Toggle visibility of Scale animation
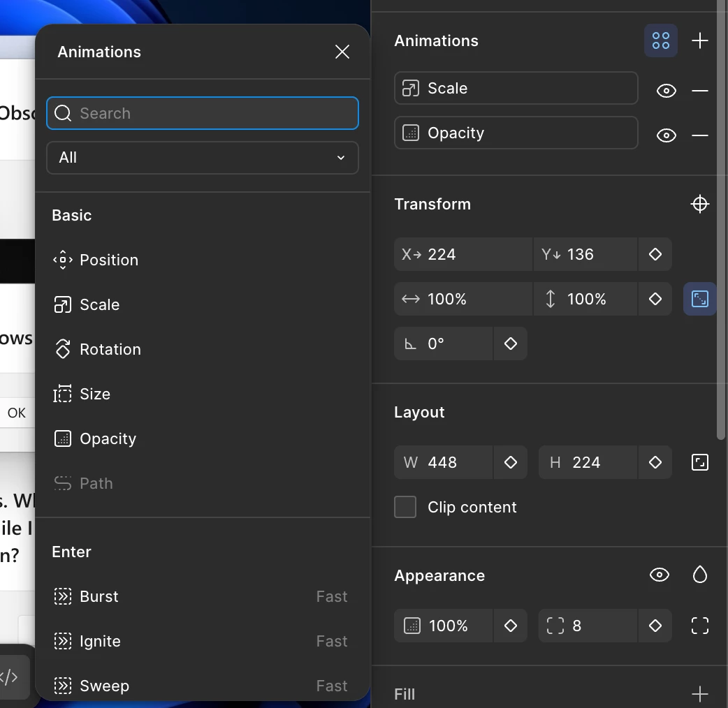Screen dimensions: 728x708 (667, 91)
